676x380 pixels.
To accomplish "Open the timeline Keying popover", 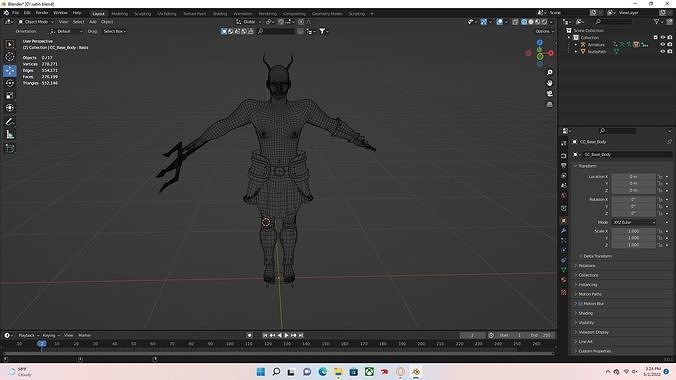I will pos(50,335).
